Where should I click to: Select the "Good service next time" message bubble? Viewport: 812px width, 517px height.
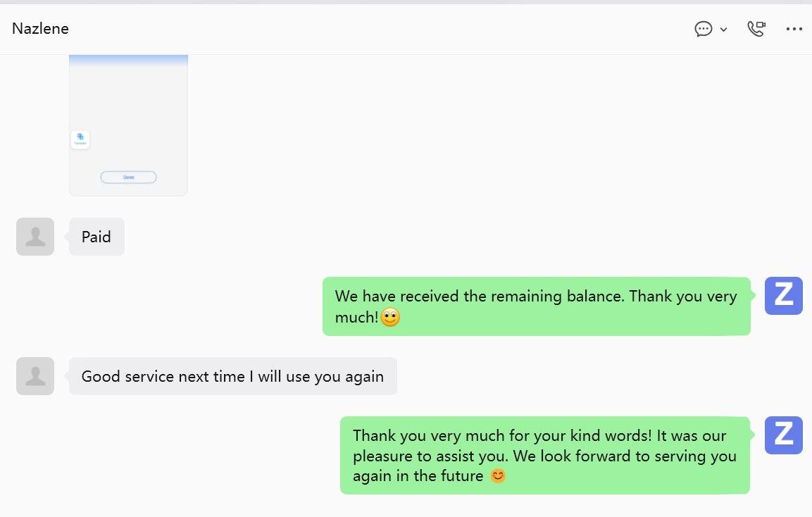232,376
